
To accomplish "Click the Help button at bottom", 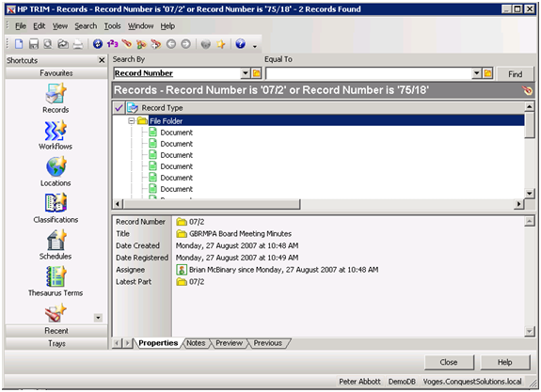I will (x=504, y=362).
